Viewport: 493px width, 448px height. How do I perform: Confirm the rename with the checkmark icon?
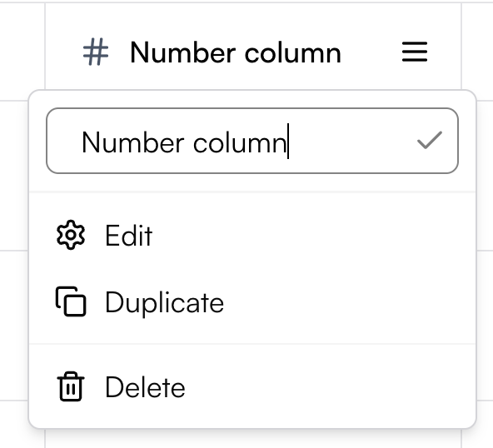pyautogui.click(x=430, y=140)
